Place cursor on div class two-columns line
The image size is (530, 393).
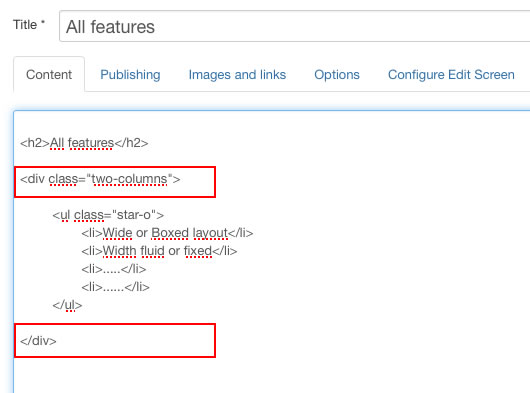coord(100,179)
